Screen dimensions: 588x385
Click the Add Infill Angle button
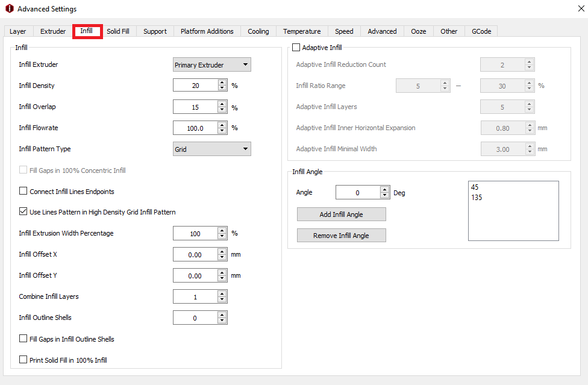pyautogui.click(x=341, y=214)
